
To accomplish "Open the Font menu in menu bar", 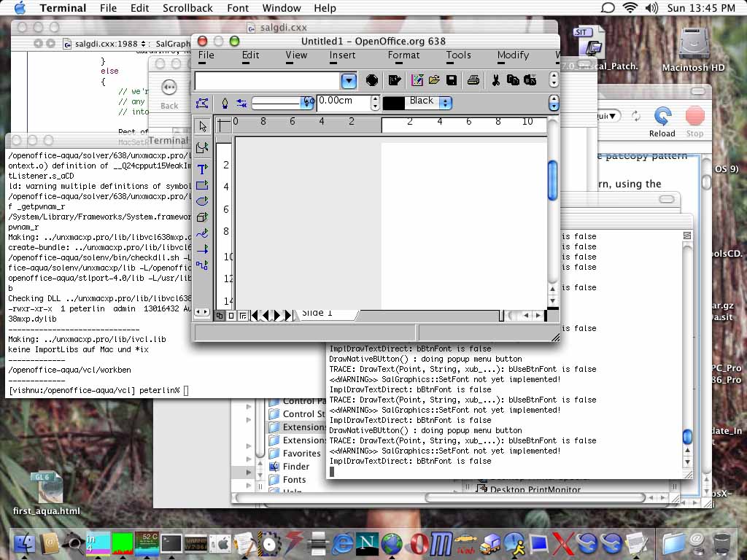I will (238, 8).
